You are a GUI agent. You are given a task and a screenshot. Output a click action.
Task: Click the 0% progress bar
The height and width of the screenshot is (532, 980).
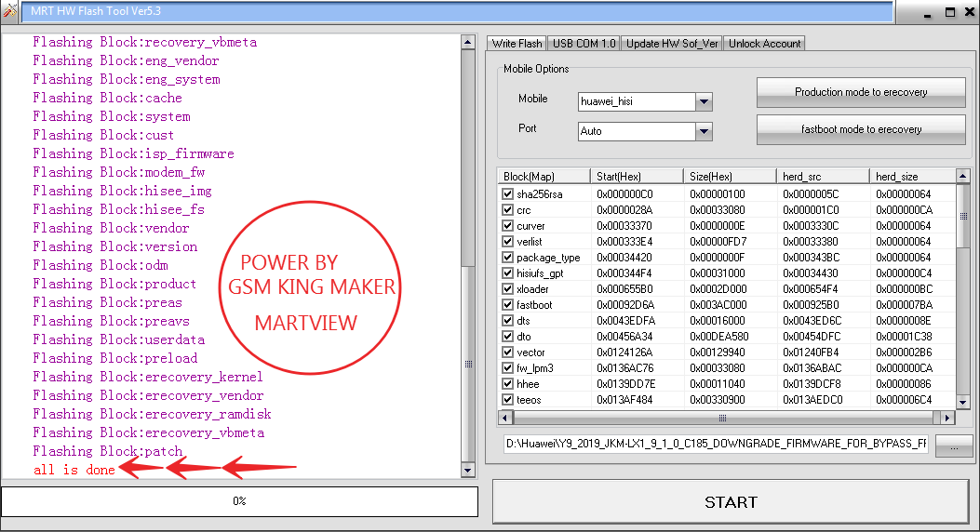239,501
